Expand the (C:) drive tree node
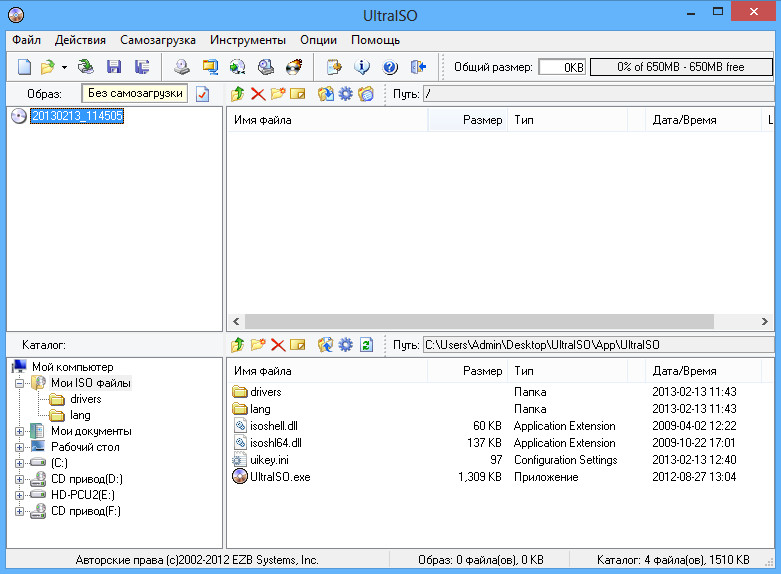Viewport: 781px width, 574px height. pyautogui.click(x=20, y=463)
